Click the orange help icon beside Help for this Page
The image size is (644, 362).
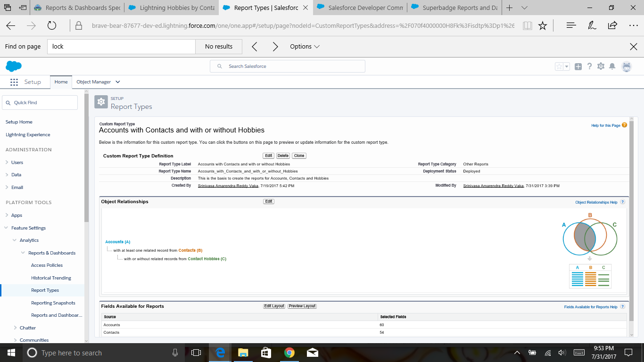(625, 125)
